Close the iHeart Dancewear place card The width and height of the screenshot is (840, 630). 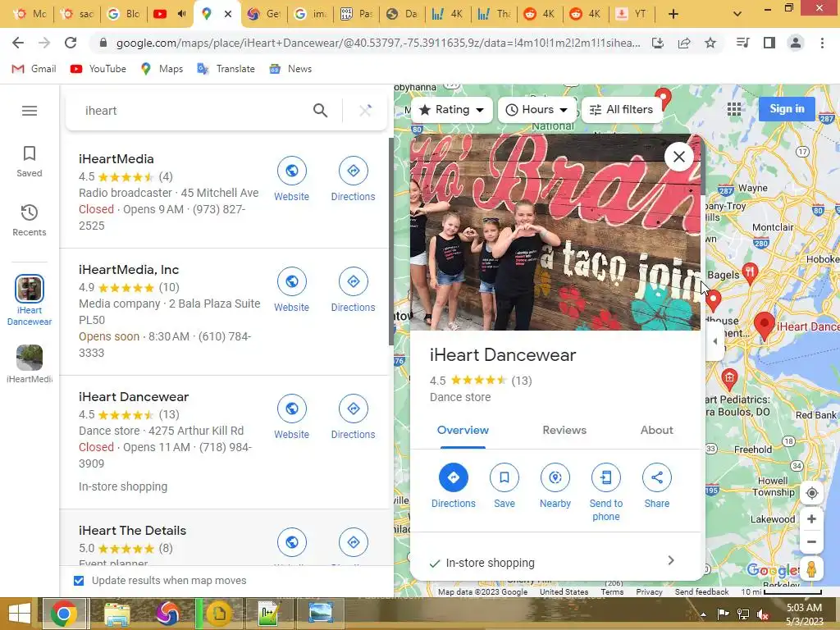tap(678, 157)
